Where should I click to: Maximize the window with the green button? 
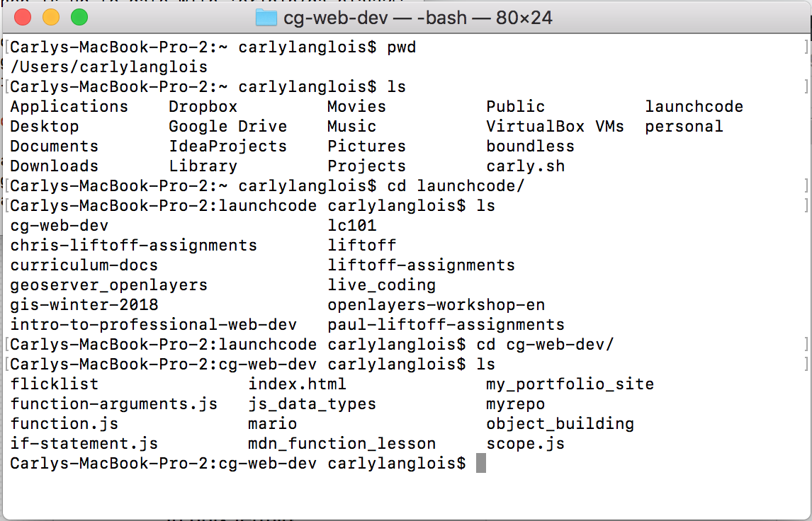(x=79, y=17)
